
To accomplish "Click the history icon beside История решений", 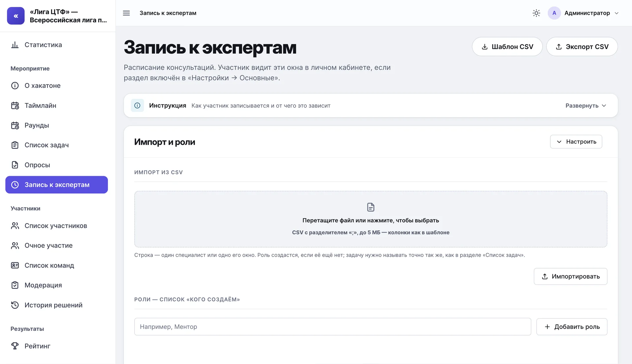I will click(x=15, y=305).
